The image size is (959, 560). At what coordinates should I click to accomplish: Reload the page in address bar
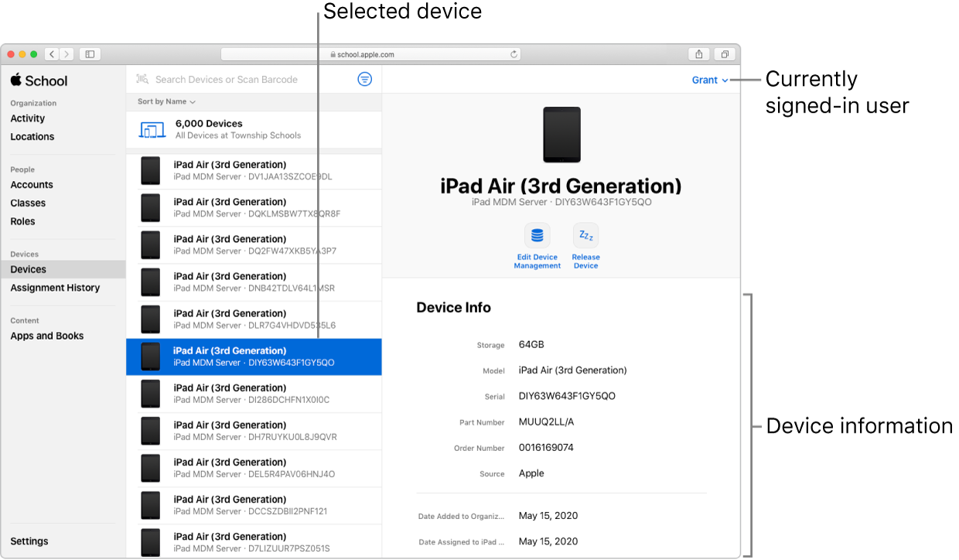514,54
